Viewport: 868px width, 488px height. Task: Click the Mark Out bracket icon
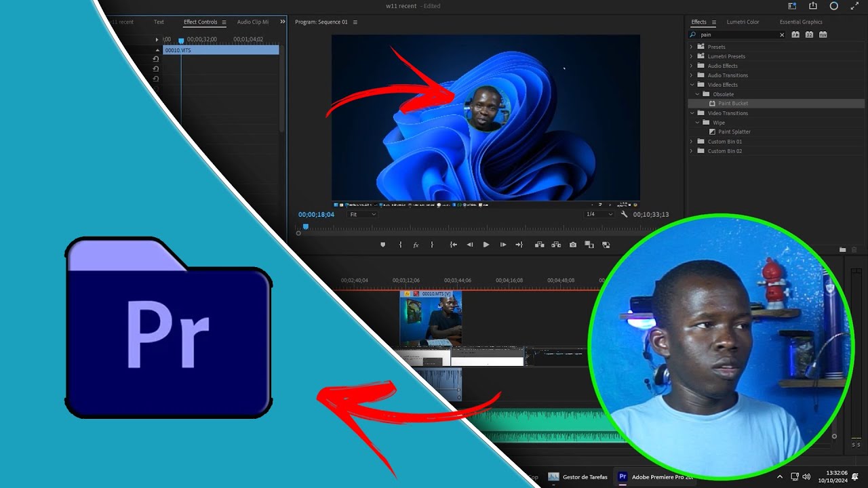(x=432, y=245)
